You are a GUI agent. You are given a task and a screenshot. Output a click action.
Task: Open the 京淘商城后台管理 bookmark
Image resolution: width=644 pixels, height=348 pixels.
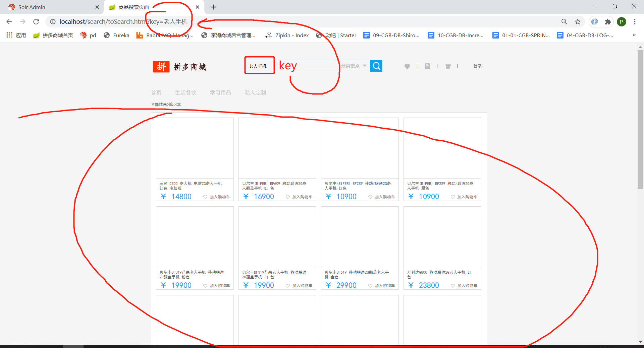tap(228, 35)
